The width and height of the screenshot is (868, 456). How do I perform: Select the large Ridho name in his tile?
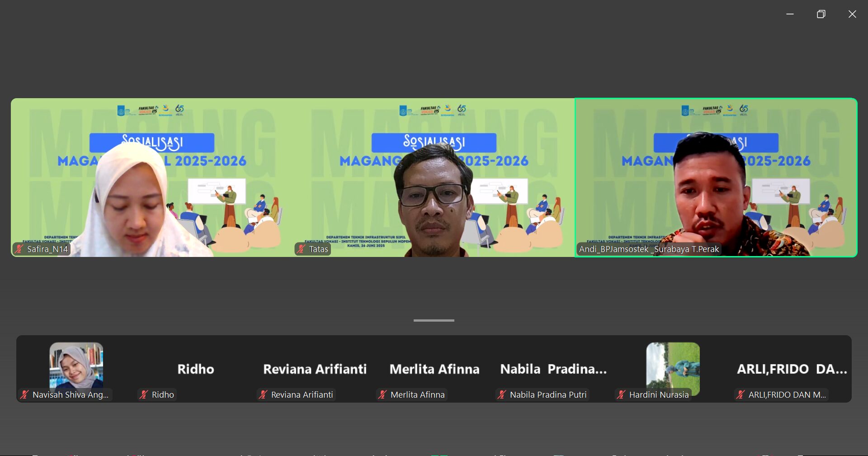pos(195,369)
